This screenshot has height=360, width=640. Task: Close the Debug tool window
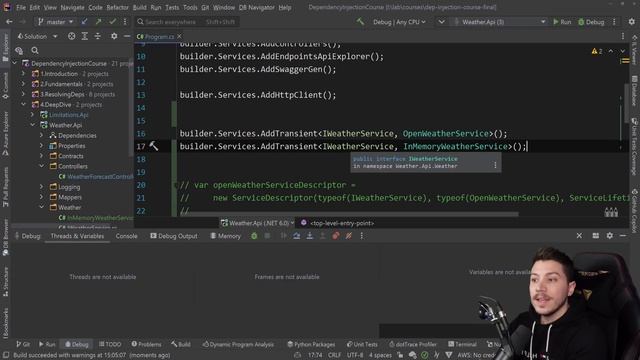579,236
